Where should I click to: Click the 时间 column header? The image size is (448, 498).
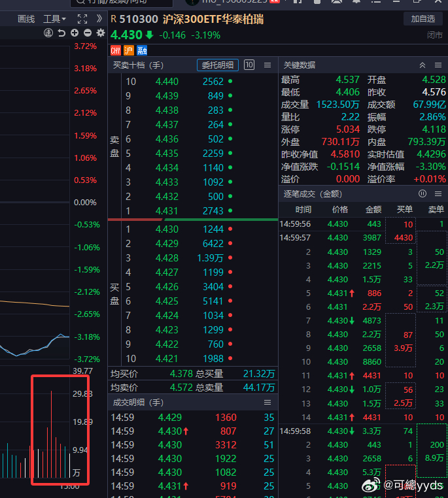pyautogui.click(x=303, y=209)
